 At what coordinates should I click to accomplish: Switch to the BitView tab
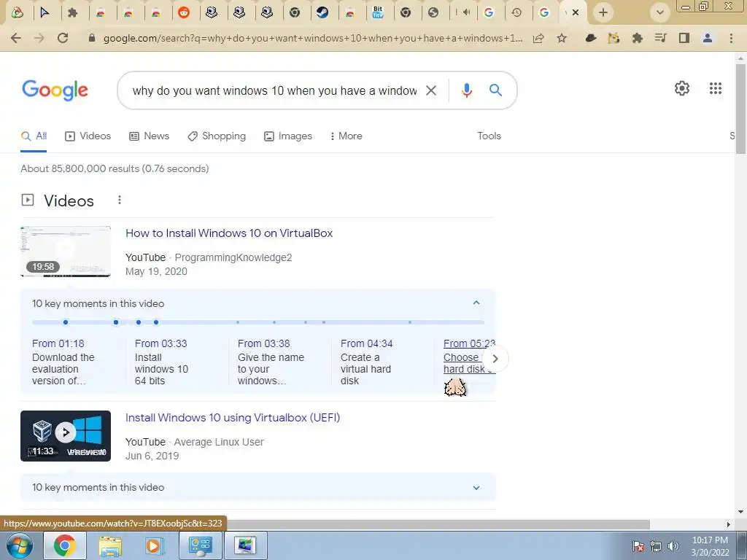[x=378, y=13]
